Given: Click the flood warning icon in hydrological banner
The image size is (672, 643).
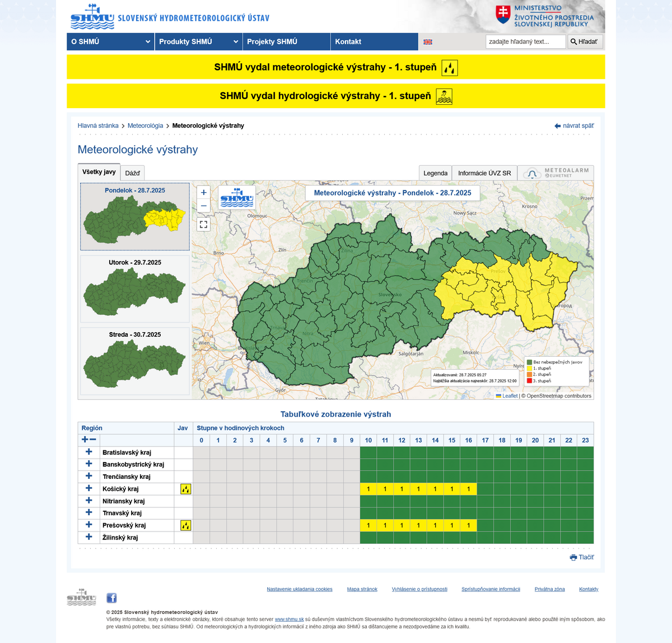Looking at the screenshot, I should [x=444, y=96].
